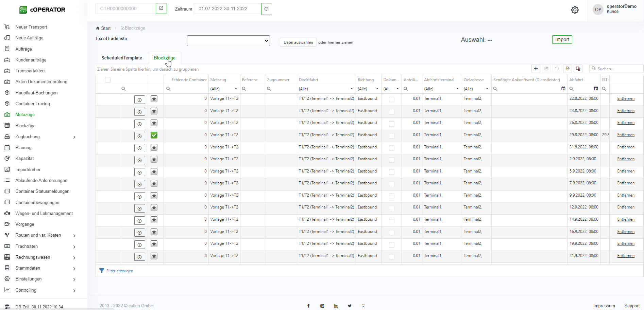Image resolution: width=644 pixels, height=310 pixels.
Task: Open Container Tracing in the sidebar
Action: [33, 104]
